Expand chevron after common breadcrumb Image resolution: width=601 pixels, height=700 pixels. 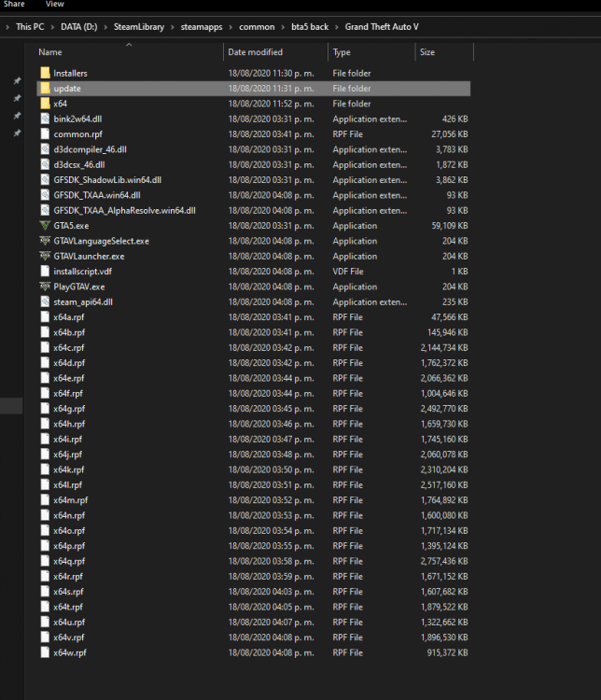tap(283, 27)
